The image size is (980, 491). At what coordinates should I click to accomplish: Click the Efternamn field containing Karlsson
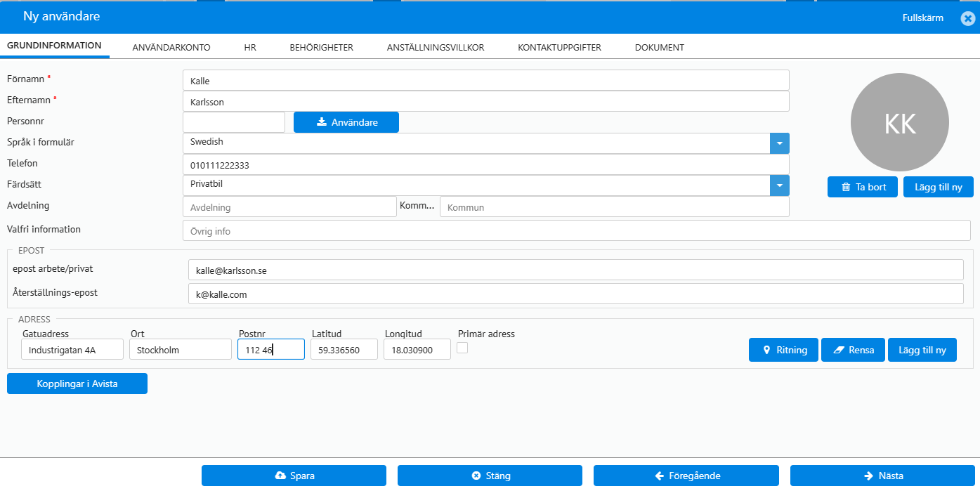pos(485,101)
